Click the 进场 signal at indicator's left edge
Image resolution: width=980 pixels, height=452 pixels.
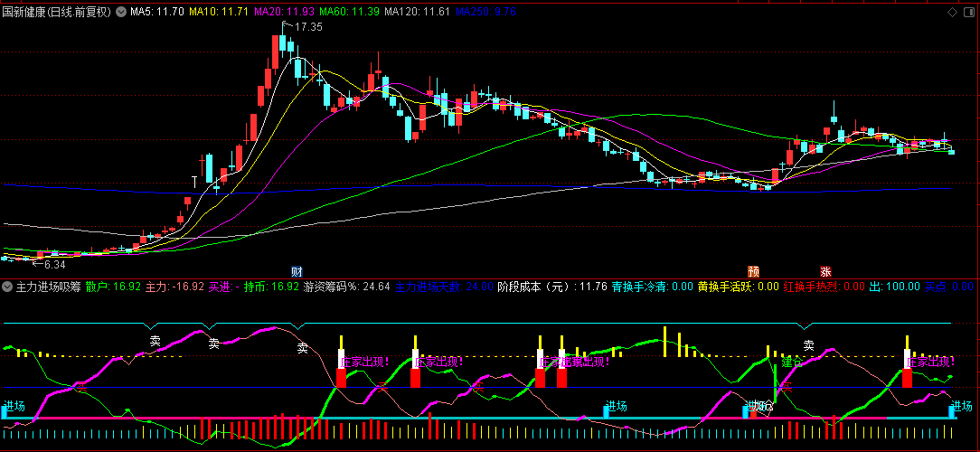pos(14,407)
